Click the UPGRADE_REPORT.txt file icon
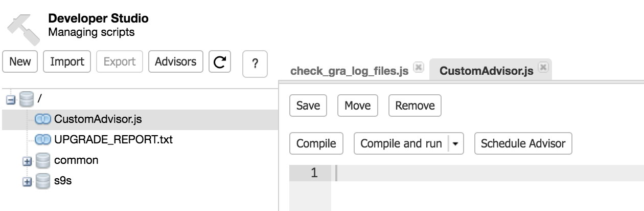This screenshot has height=211, width=644. click(43, 140)
